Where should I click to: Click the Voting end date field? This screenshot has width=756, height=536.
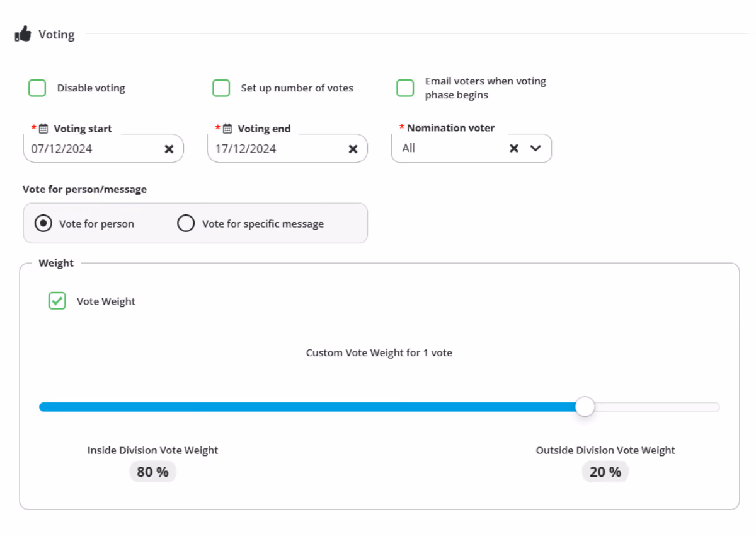[287, 149]
